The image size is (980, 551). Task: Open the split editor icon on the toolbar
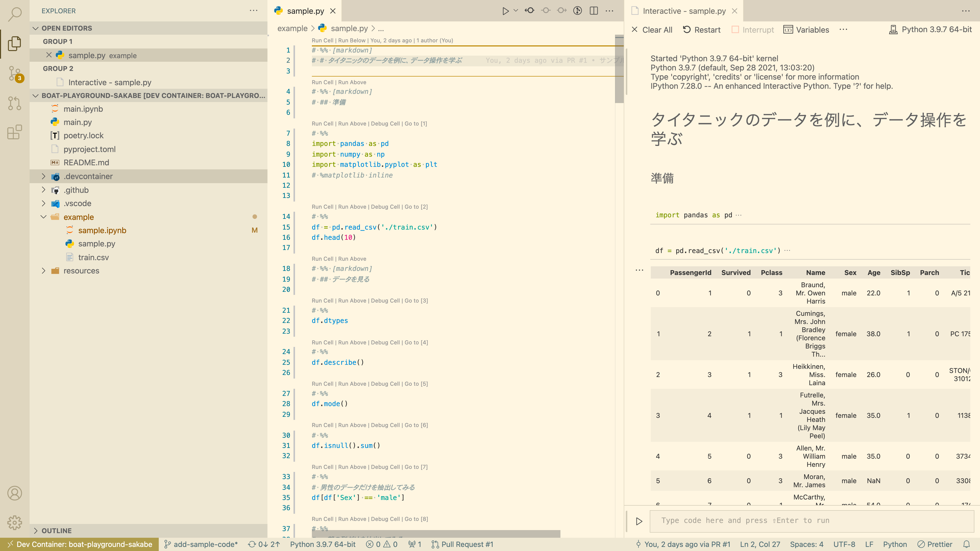pyautogui.click(x=593, y=11)
